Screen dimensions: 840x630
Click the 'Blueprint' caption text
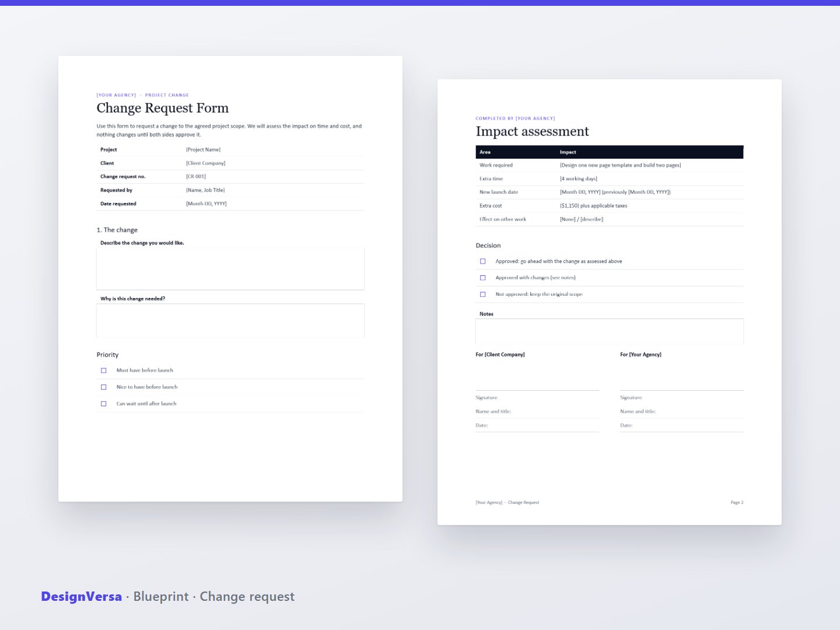161,597
